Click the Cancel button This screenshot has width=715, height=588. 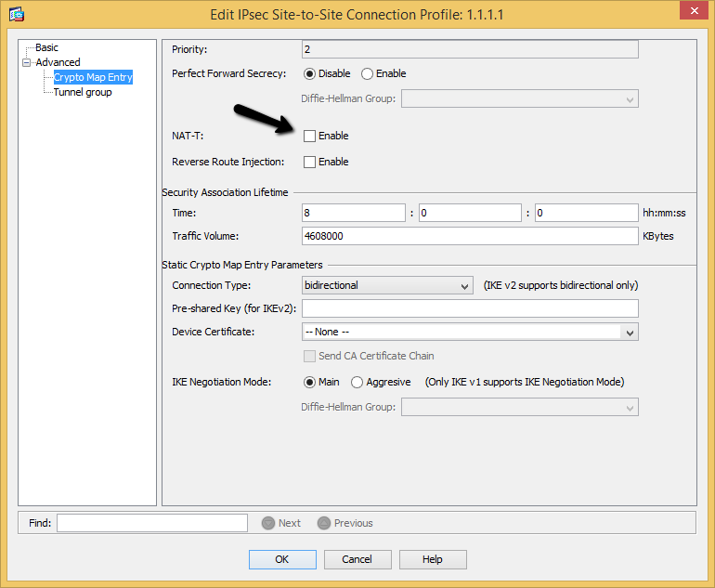(x=357, y=559)
